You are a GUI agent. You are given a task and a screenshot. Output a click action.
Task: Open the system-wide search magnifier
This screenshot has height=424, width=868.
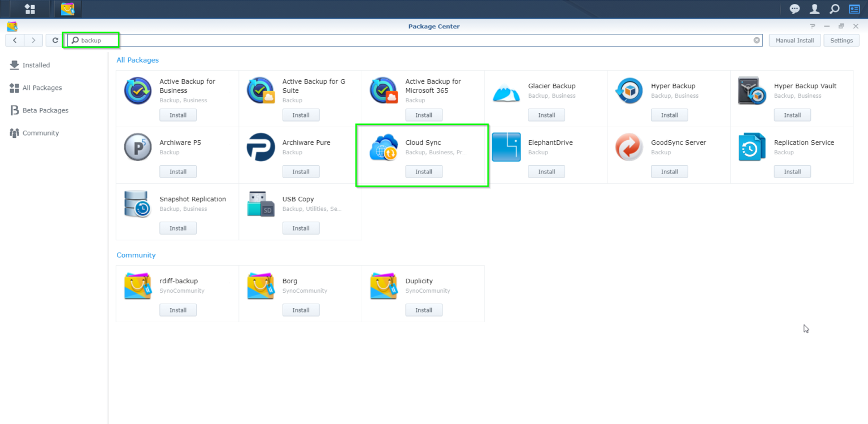click(834, 8)
